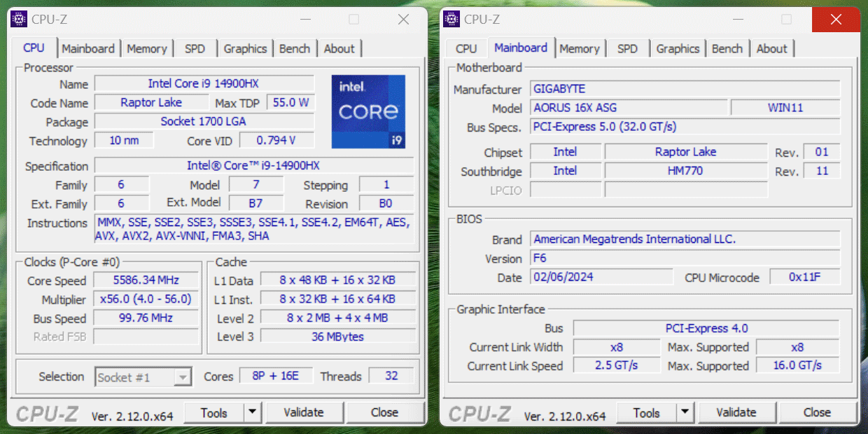The width and height of the screenshot is (868, 434).
Task: Click Core VID value '0.794 V'
Action: tap(276, 140)
